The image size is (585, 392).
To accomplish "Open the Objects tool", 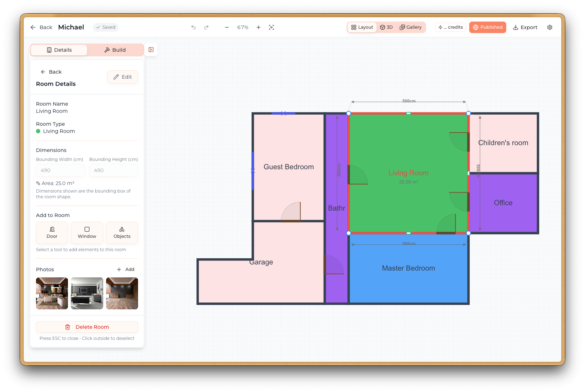I will [x=122, y=232].
